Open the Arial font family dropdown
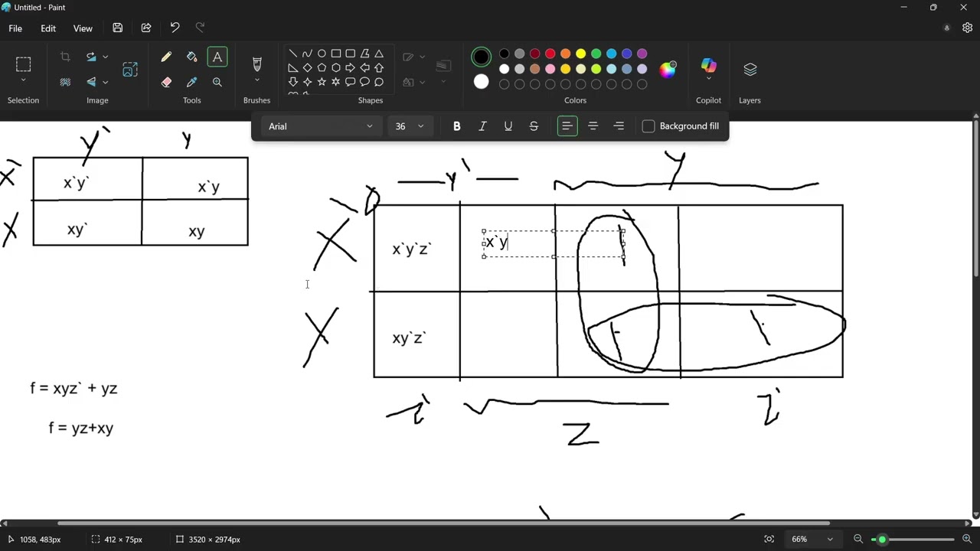 [x=321, y=126]
